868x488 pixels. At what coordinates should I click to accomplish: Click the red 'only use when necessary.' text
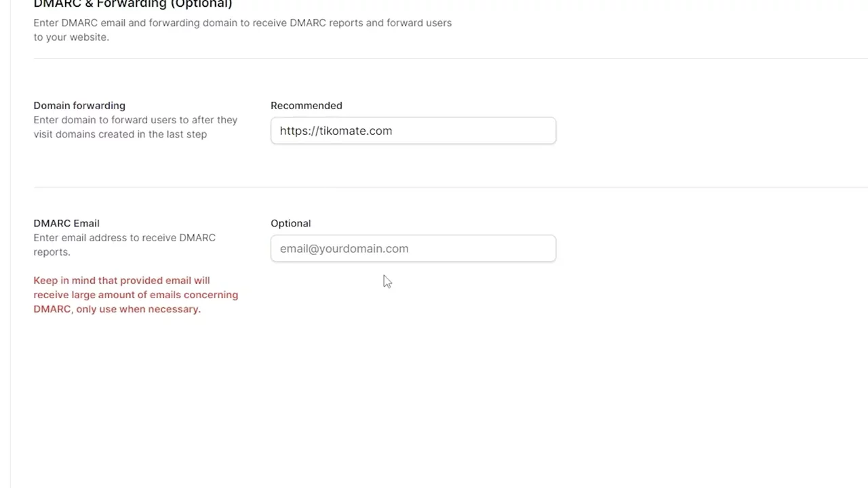tap(138, 309)
